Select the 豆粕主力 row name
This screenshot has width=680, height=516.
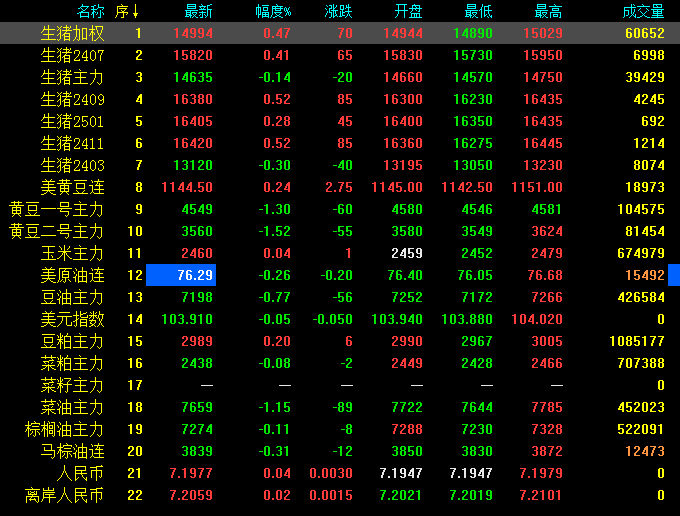(72, 342)
